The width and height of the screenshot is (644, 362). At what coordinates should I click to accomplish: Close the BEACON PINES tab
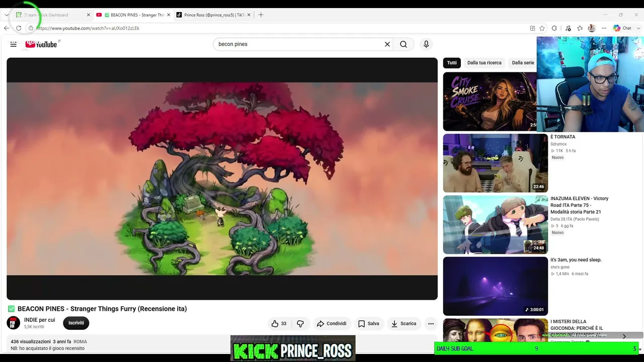pos(169,15)
